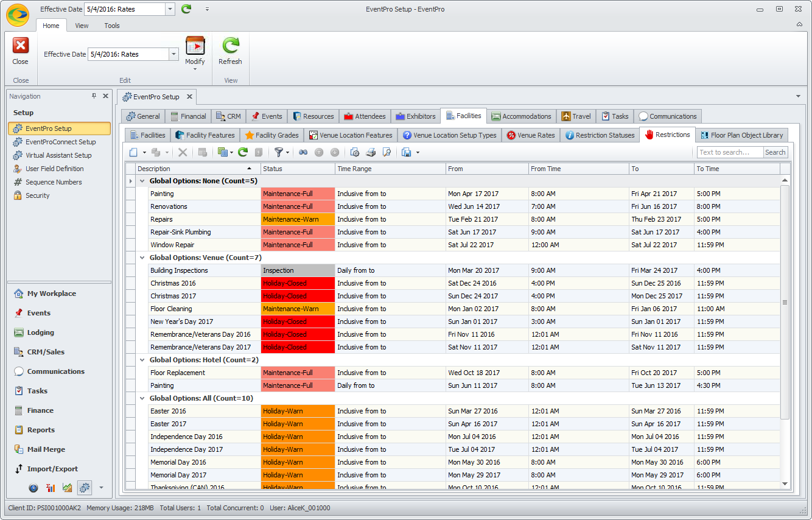Click the refresh icon in the title bar
This screenshot has height=520, width=812.
(186, 9)
